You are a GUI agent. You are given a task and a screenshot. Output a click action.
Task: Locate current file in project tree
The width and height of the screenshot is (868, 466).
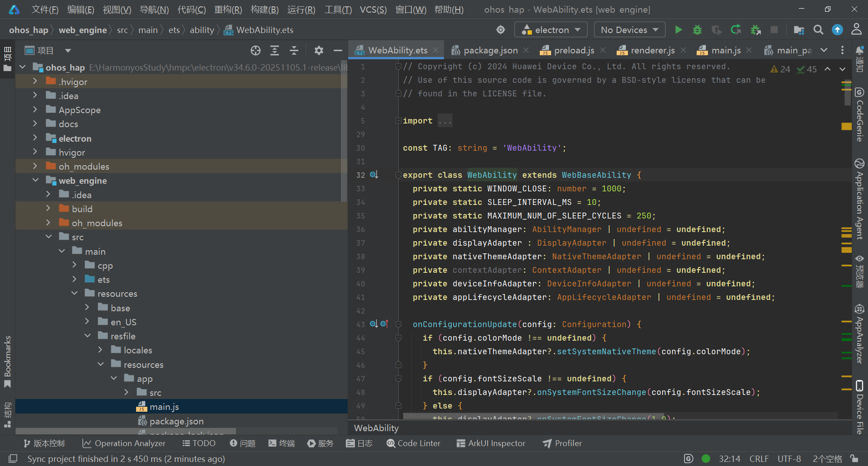pos(255,51)
